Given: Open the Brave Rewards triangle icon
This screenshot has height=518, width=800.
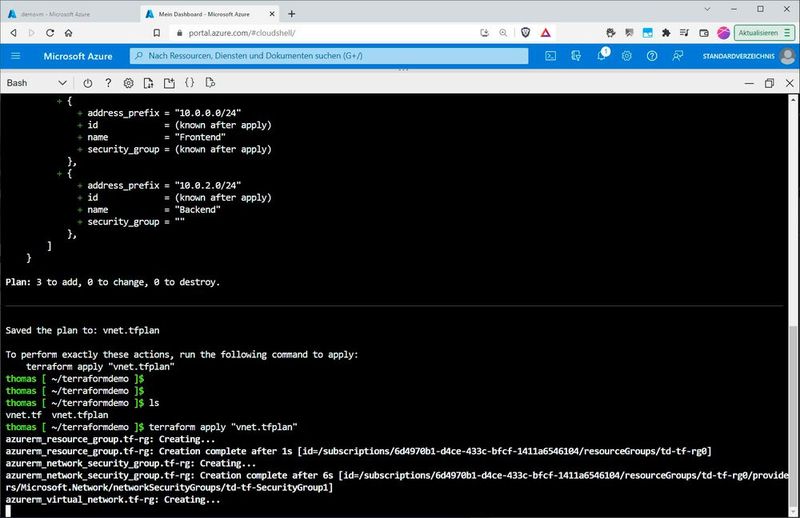Looking at the screenshot, I should (545, 33).
